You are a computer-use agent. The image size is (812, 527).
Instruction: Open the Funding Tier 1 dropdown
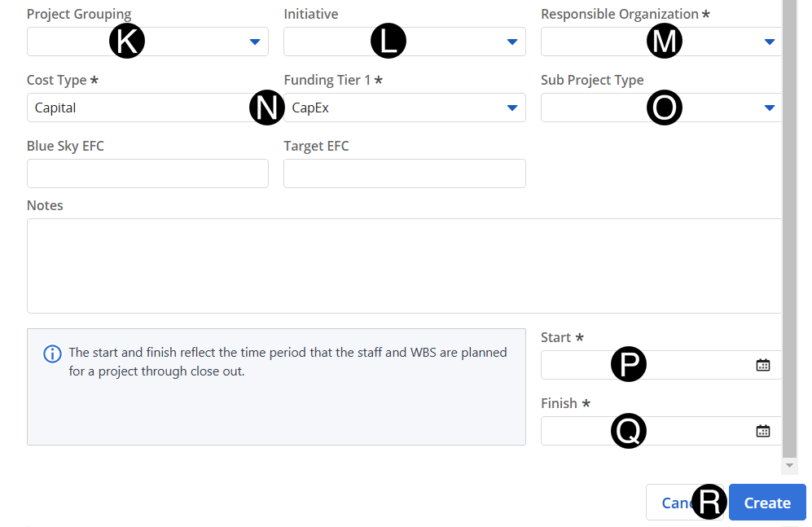[511, 108]
